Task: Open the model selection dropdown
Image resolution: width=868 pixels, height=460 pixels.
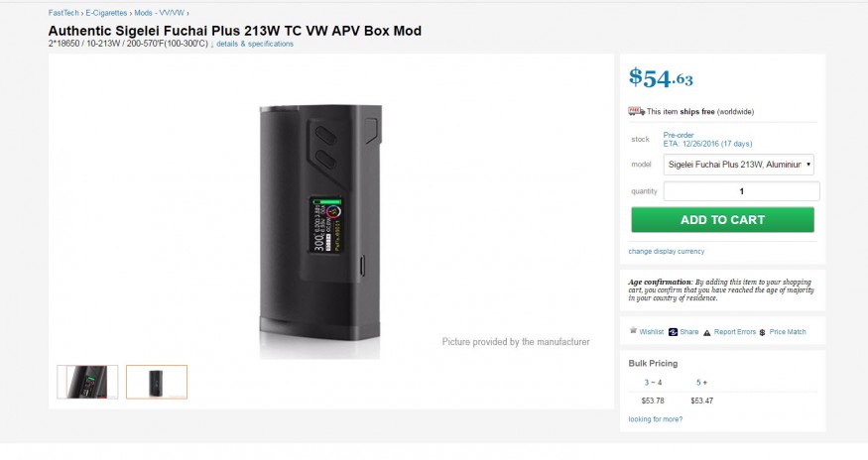Action: click(x=739, y=165)
